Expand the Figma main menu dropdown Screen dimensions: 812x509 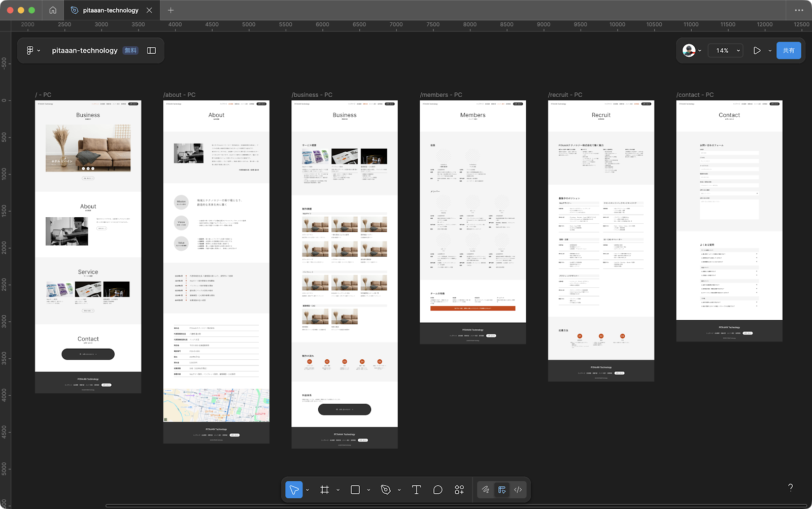[x=33, y=50]
